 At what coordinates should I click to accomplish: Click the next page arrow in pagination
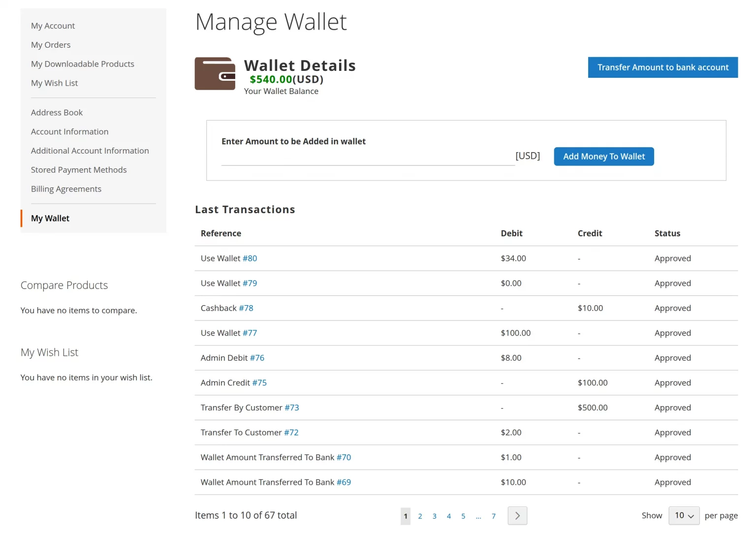[517, 515]
